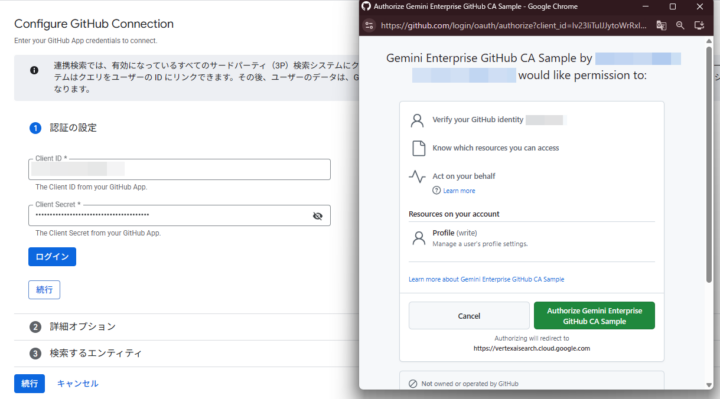Click the Verify your GitHub identity text
Screen dimensions: 720x399
click(x=478, y=120)
